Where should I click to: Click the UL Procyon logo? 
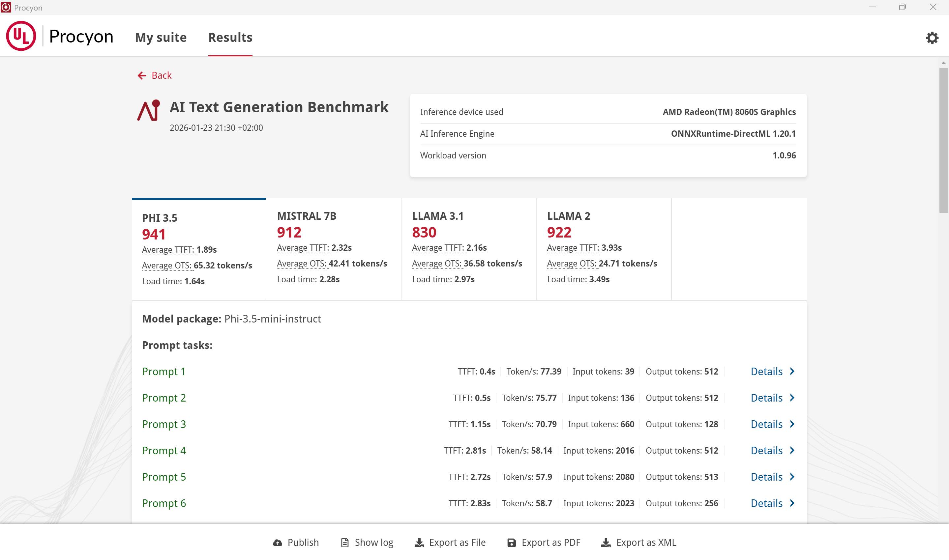21,36
